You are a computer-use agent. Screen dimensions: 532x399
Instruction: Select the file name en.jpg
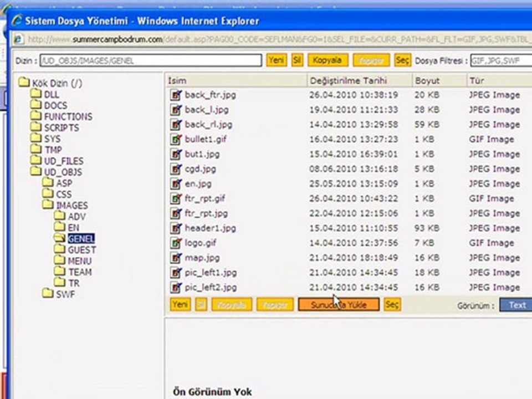pos(198,184)
